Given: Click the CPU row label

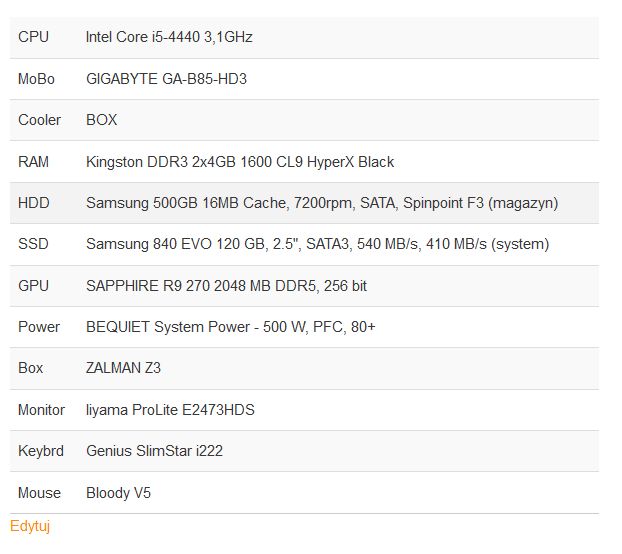Looking at the screenshot, I should 33,37.
